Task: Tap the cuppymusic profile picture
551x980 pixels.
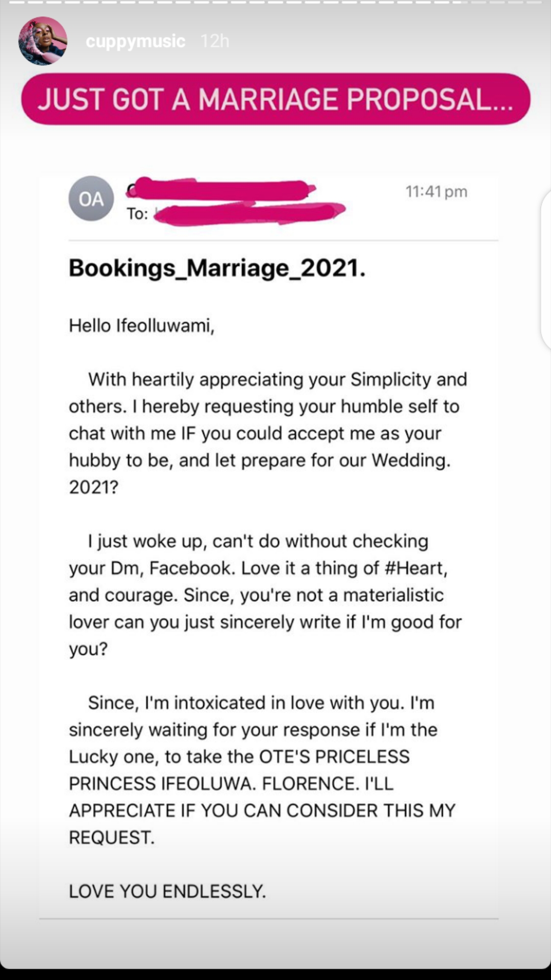Action: click(x=43, y=41)
